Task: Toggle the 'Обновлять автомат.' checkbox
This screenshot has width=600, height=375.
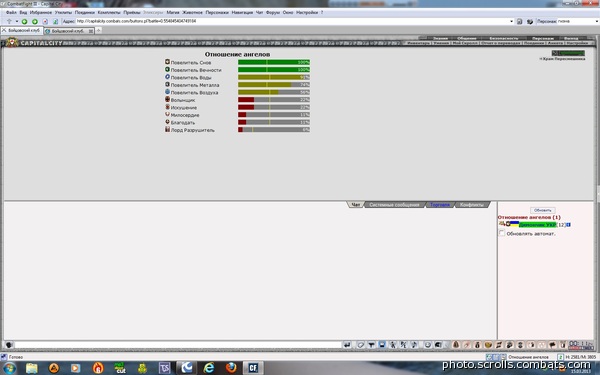Action: click(502, 233)
